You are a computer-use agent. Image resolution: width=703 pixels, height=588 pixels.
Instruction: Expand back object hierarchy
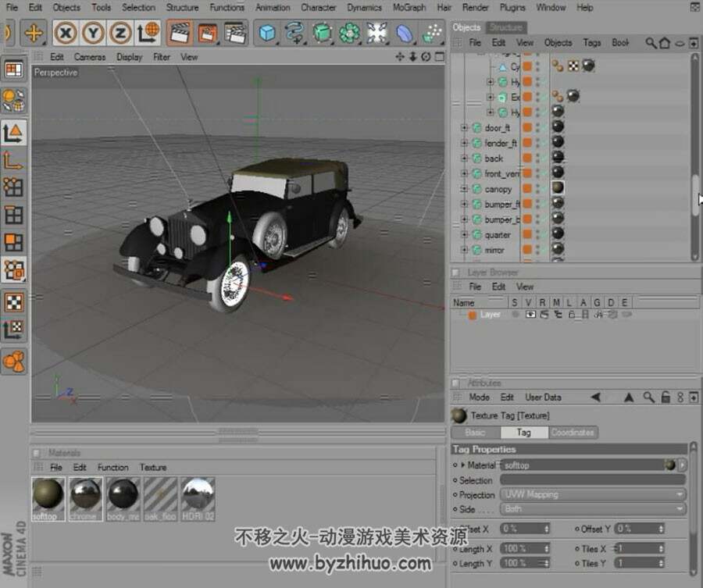click(x=464, y=159)
